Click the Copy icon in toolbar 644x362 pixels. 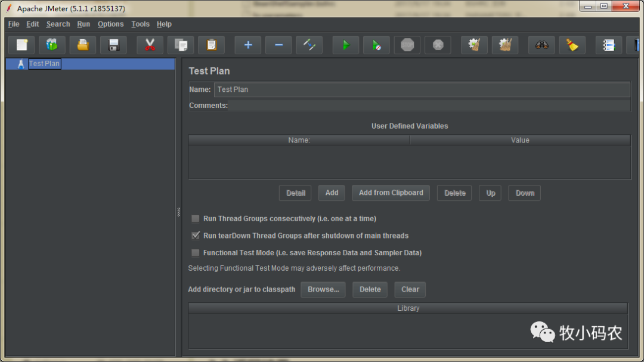pos(181,45)
